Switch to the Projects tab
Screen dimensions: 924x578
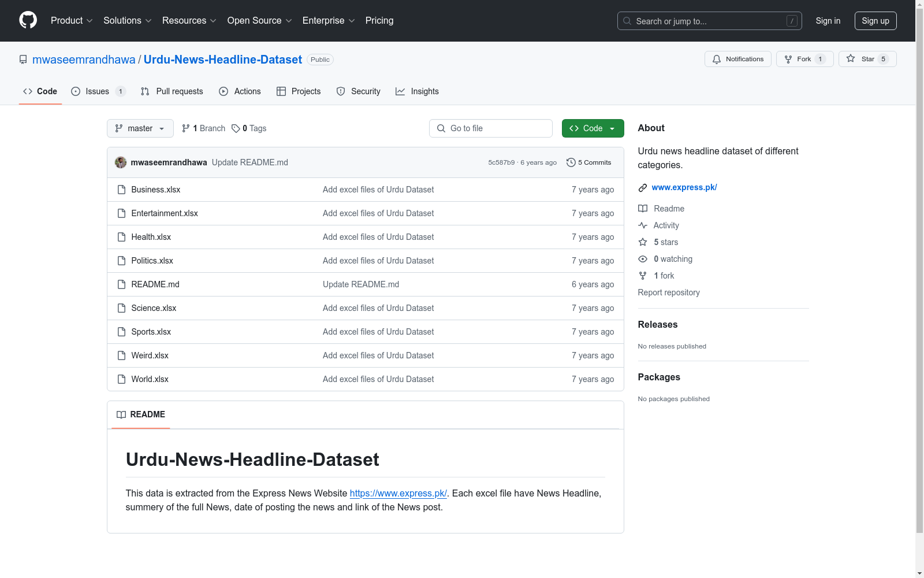point(299,91)
